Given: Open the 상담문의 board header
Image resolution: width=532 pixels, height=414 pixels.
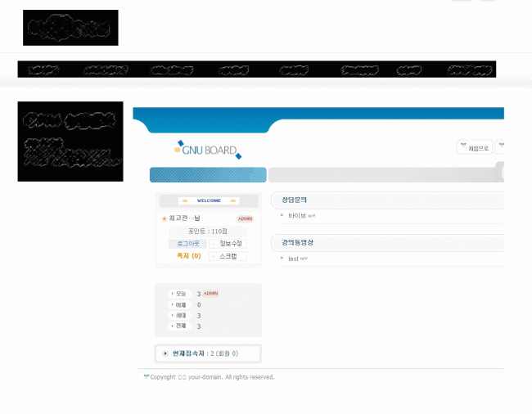Looking at the screenshot, I should (294, 200).
